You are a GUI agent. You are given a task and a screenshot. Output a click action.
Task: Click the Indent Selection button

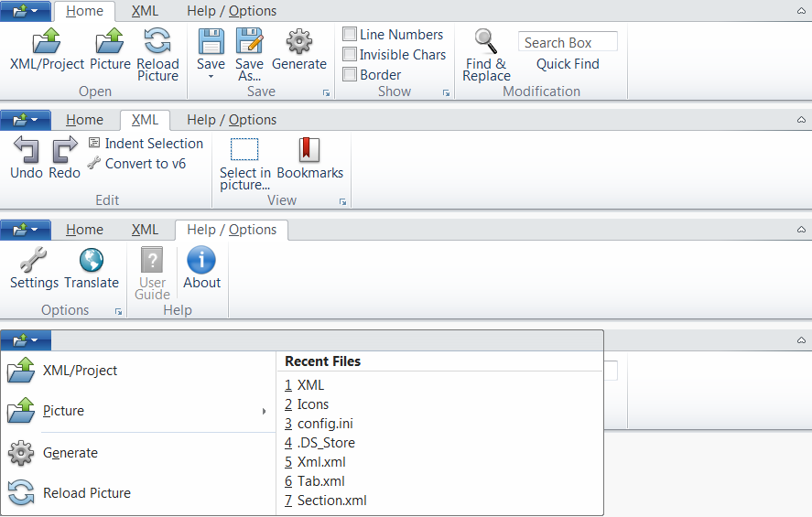(153, 144)
